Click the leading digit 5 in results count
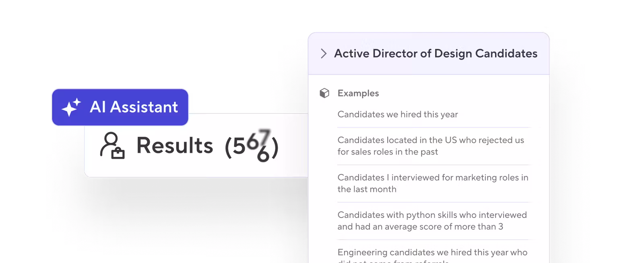This screenshot has height=263, width=644. [x=239, y=146]
